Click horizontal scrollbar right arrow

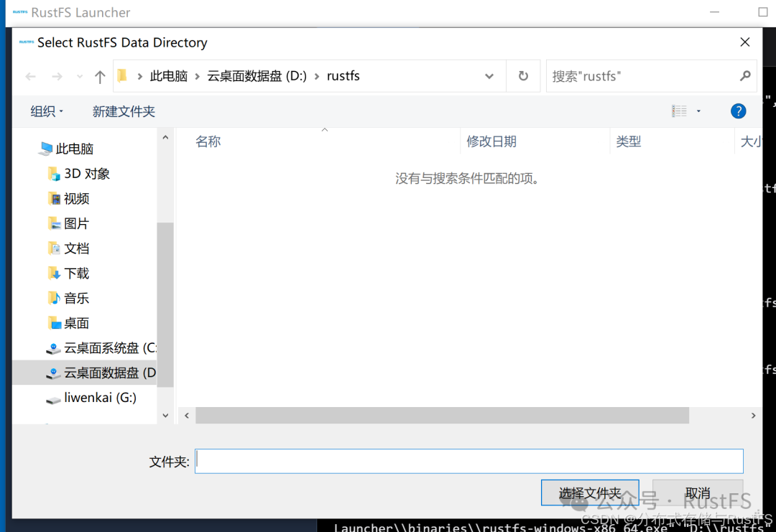[x=753, y=415]
